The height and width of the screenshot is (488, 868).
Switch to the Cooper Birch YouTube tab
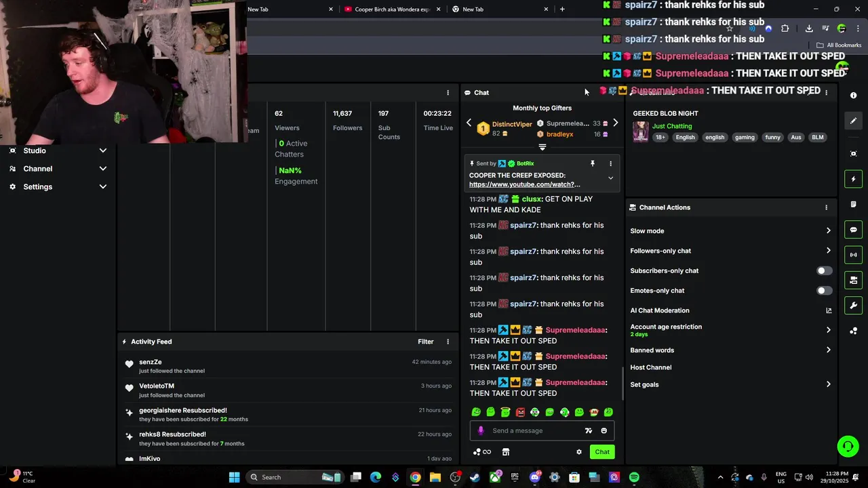tap(393, 9)
